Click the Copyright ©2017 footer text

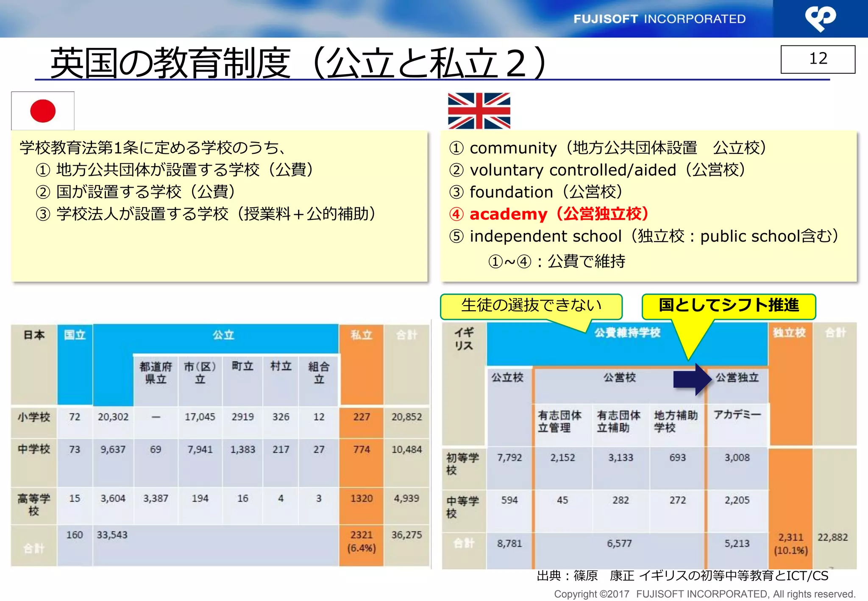pyautogui.click(x=705, y=594)
